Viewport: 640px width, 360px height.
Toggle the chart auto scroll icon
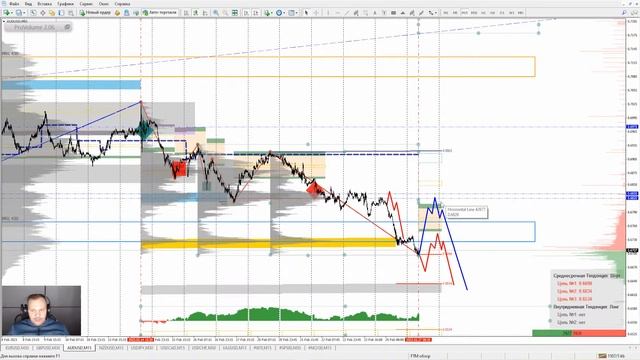(x=246, y=13)
